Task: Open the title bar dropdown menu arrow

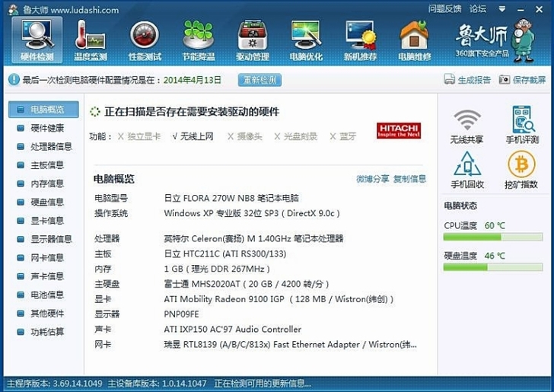Action: coord(501,9)
